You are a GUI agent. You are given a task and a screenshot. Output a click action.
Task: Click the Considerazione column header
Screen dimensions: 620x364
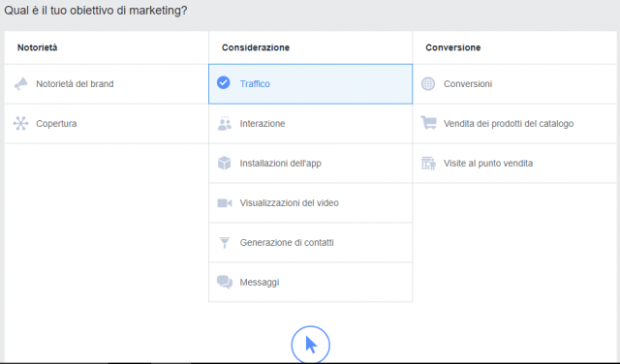pos(256,47)
